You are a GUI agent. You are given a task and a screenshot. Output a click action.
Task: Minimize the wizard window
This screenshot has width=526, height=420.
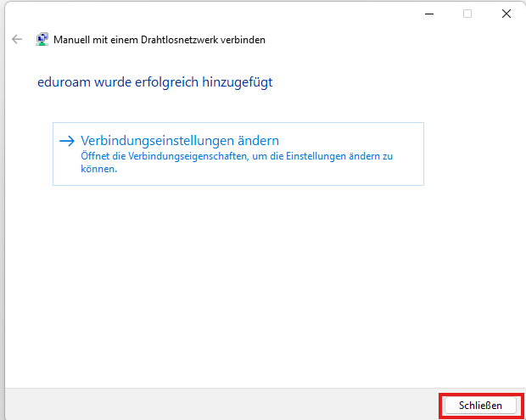point(429,14)
